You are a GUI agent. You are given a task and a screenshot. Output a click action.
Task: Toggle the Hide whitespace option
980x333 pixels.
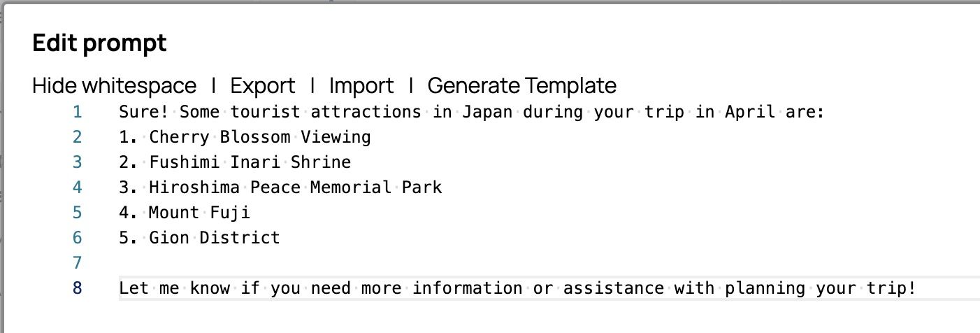tap(114, 86)
